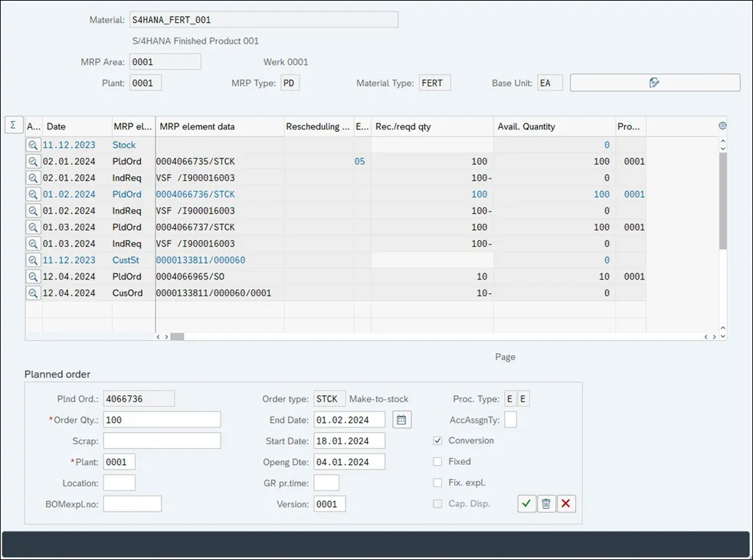The height and width of the screenshot is (560, 753).
Task: Open details icon for PldOrd 0004066736/STCK row
Action: click(33, 195)
